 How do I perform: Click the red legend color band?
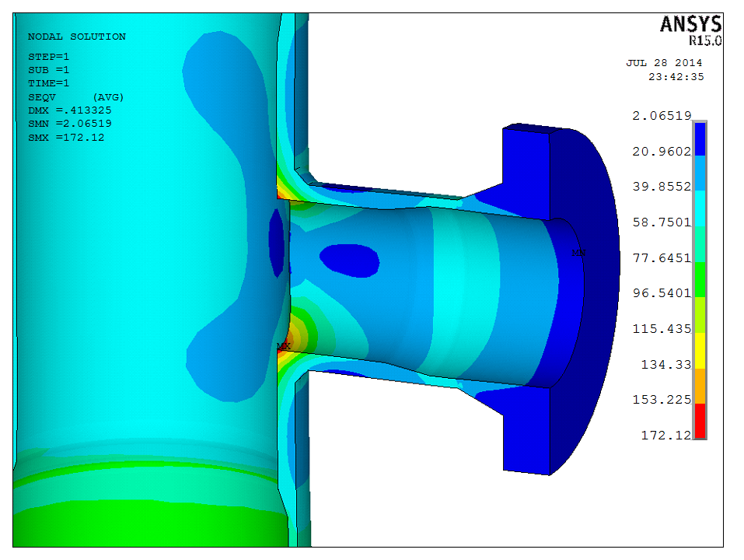(700, 421)
